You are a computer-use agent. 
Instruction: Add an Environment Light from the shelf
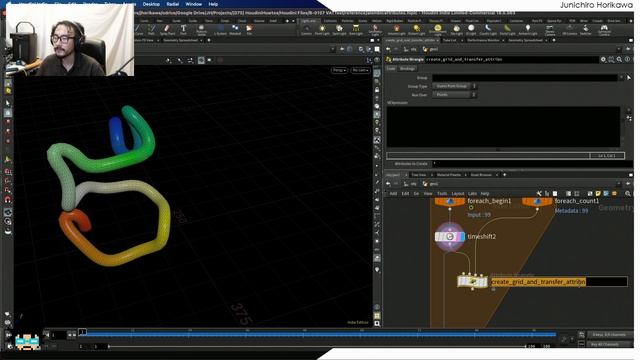point(438,30)
